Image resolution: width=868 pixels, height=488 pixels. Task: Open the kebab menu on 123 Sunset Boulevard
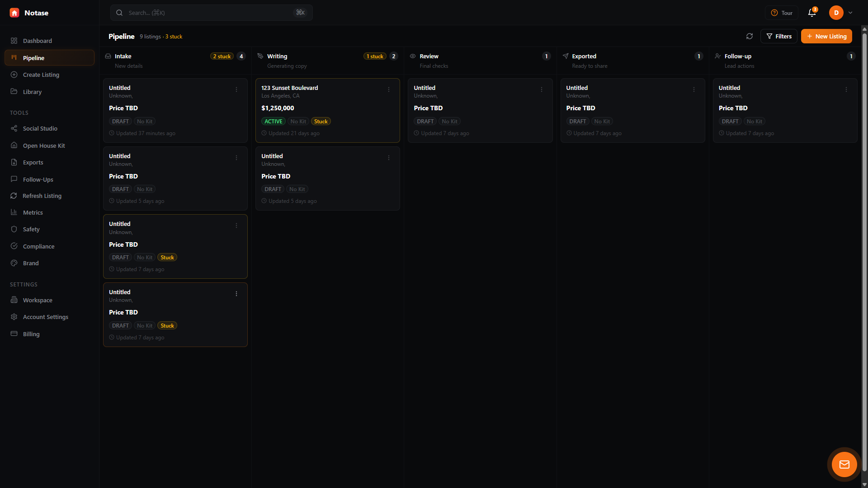click(x=389, y=89)
